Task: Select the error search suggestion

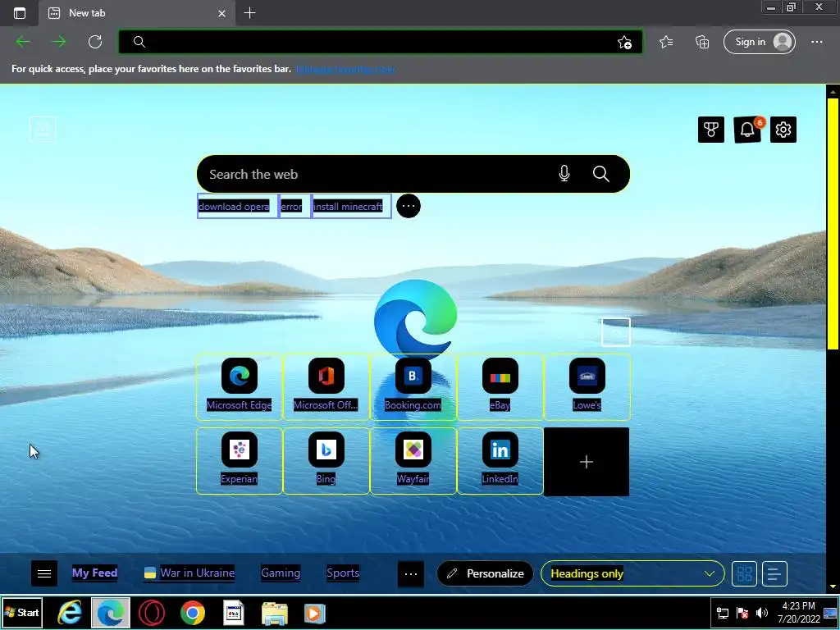Action: coord(294,206)
